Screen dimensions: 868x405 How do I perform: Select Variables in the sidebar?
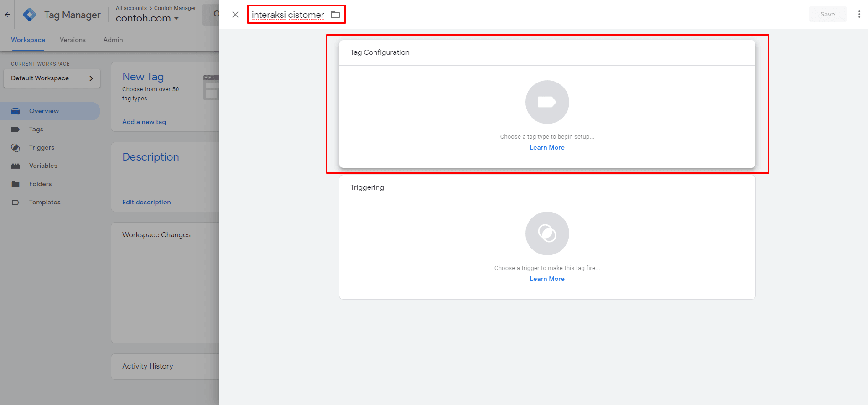(43, 166)
